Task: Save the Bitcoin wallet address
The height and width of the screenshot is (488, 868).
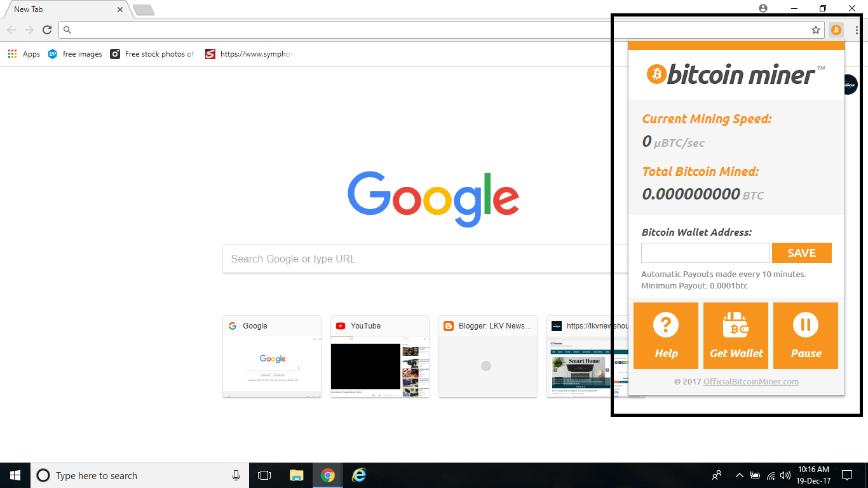Action: pyautogui.click(x=802, y=253)
